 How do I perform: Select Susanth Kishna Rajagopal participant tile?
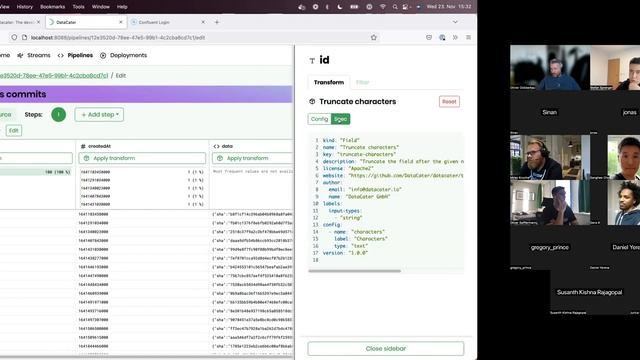coord(590,292)
